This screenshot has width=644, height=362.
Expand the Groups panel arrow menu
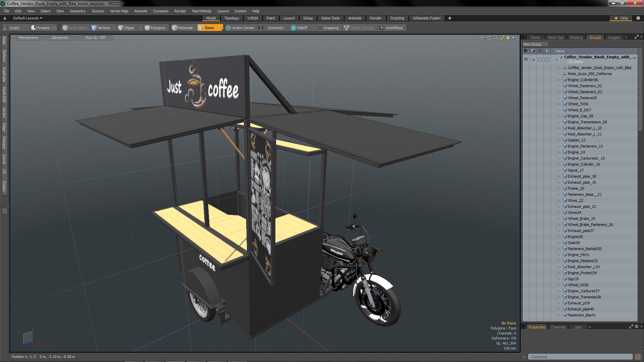(x=641, y=37)
